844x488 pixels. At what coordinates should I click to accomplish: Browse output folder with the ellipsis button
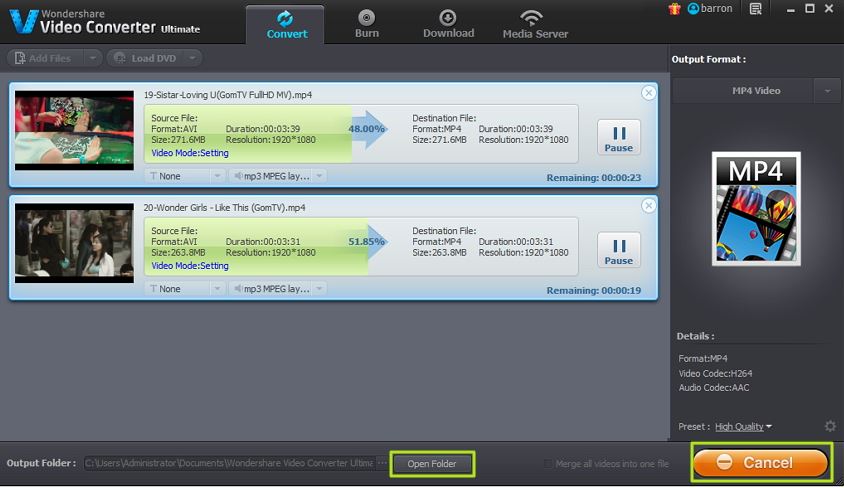382,463
